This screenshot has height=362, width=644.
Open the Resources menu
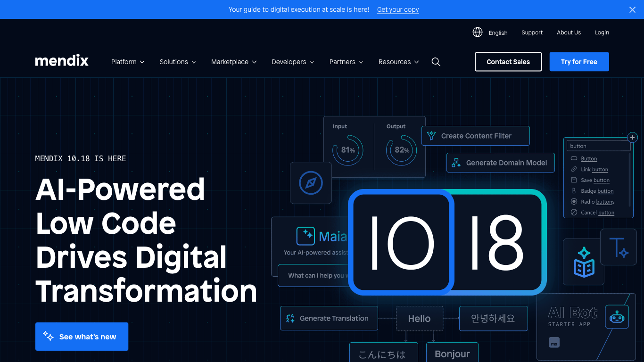[398, 62]
